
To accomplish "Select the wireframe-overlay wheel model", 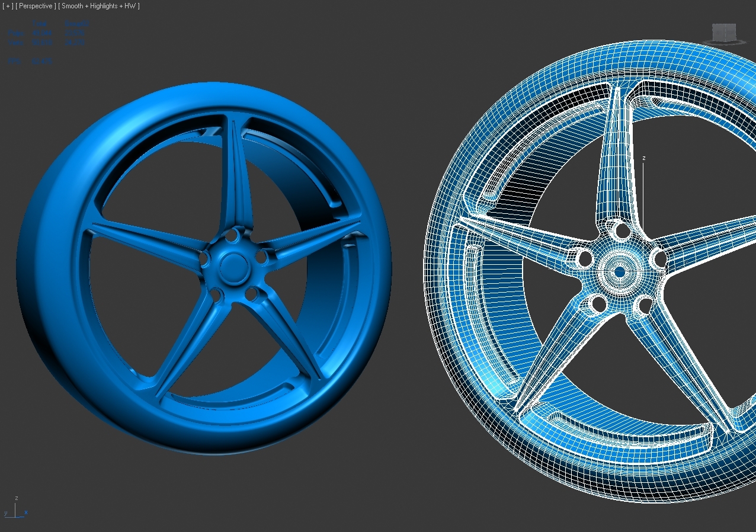I will point(590,271).
